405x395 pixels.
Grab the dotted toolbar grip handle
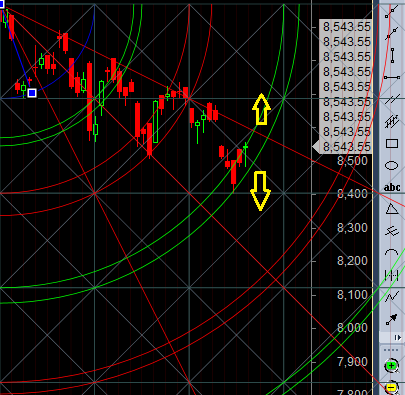click(391, 350)
